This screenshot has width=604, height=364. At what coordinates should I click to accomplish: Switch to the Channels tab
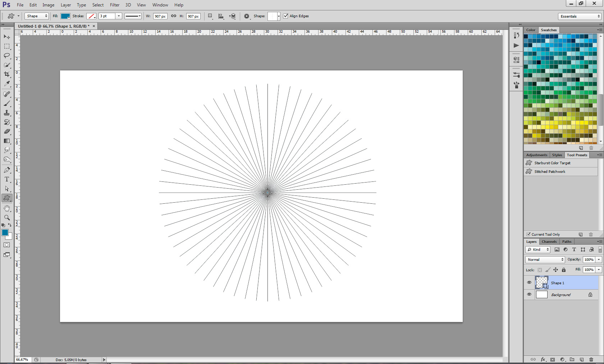[x=549, y=241]
